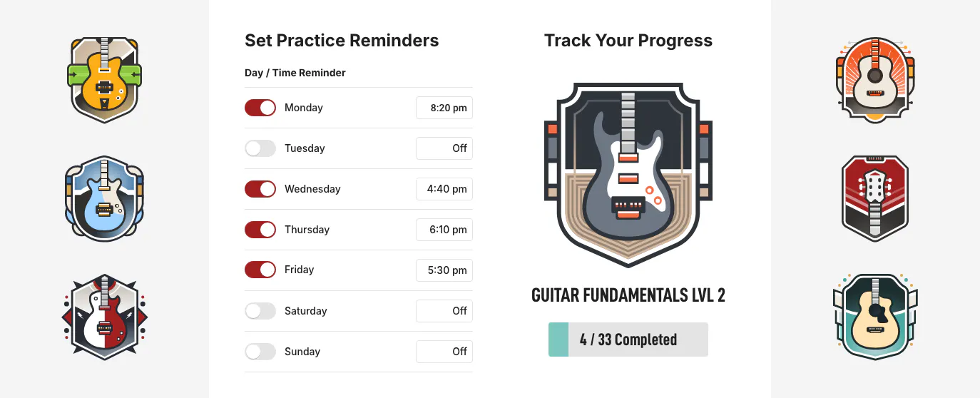Enable the Saturday practice reminder
The width and height of the screenshot is (980, 398).
click(x=260, y=311)
